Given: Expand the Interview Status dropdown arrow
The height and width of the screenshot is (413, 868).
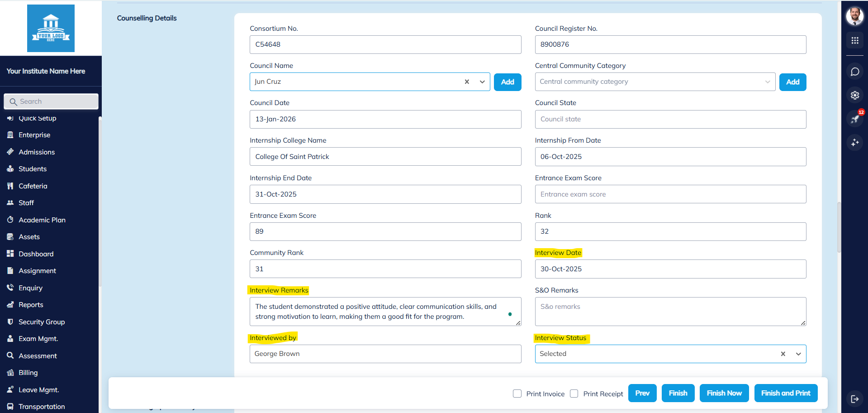Looking at the screenshot, I should click(x=798, y=354).
